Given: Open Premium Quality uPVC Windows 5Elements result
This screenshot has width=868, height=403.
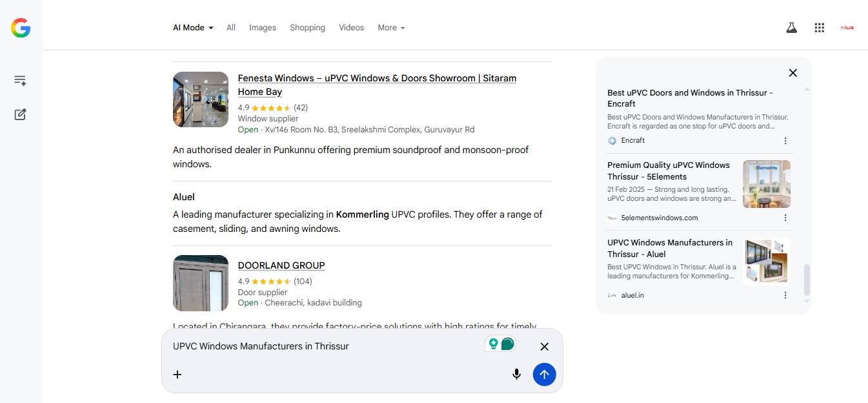Looking at the screenshot, I should coord(669,170).
